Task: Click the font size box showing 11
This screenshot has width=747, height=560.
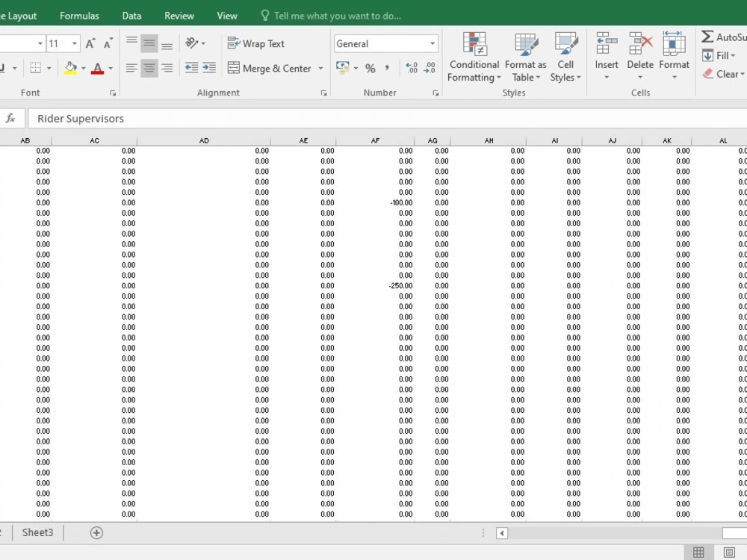Action: pyautogui.click(x=58, y=44)
